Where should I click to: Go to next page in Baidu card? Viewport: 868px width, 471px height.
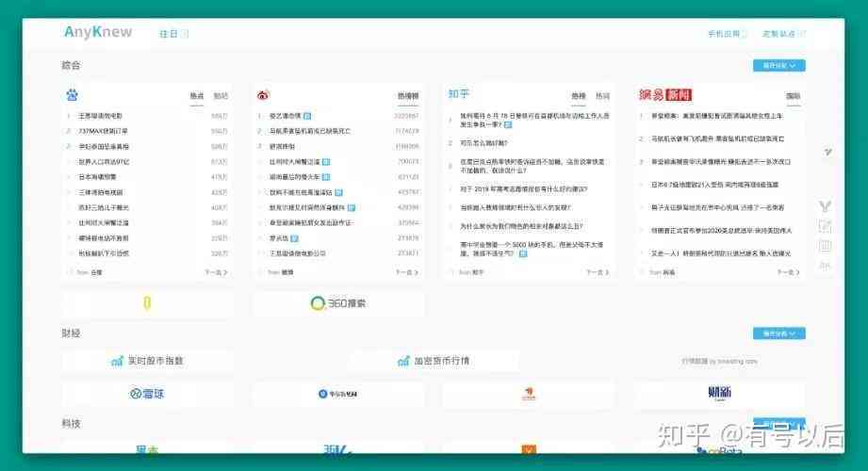coord(216,272)
